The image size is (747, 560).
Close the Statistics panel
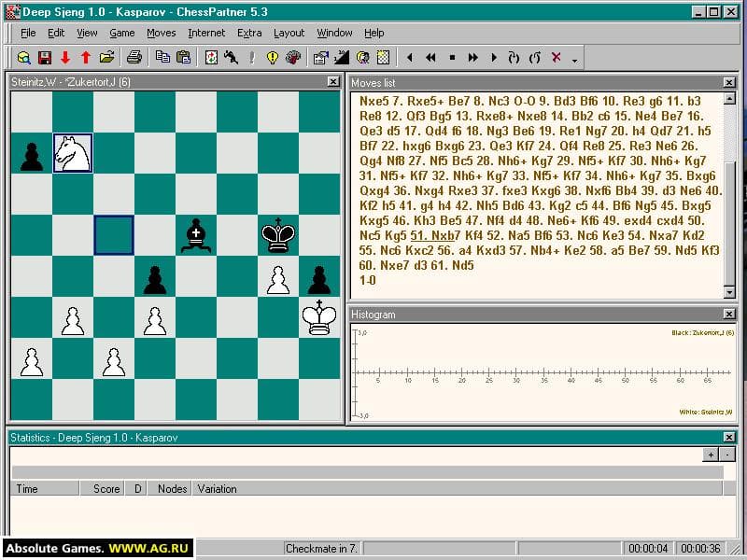point(729,437)
